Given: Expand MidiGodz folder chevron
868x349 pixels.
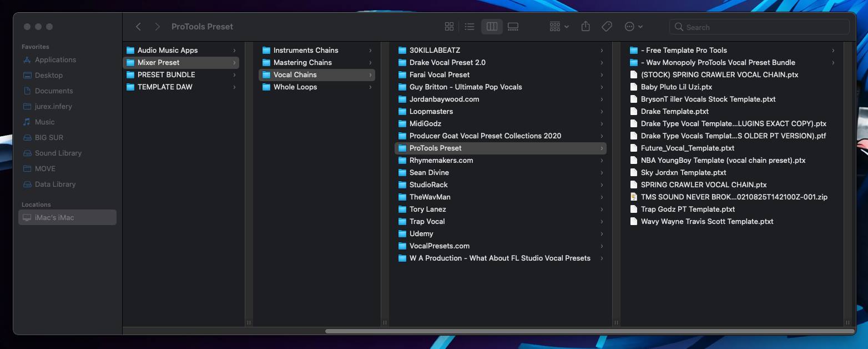Looking at the screenshot, I should pyautogui.click(x=602, y=123).
